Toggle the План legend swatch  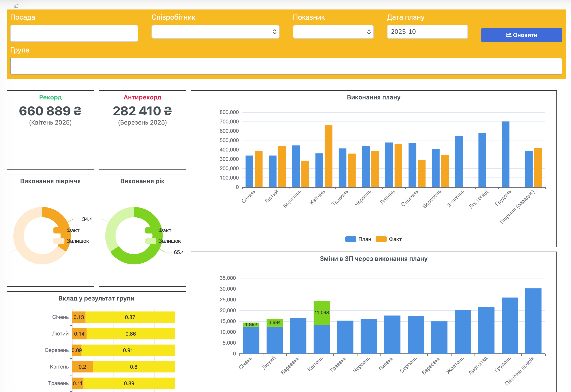pyautogui.click(x=350, y=239)
